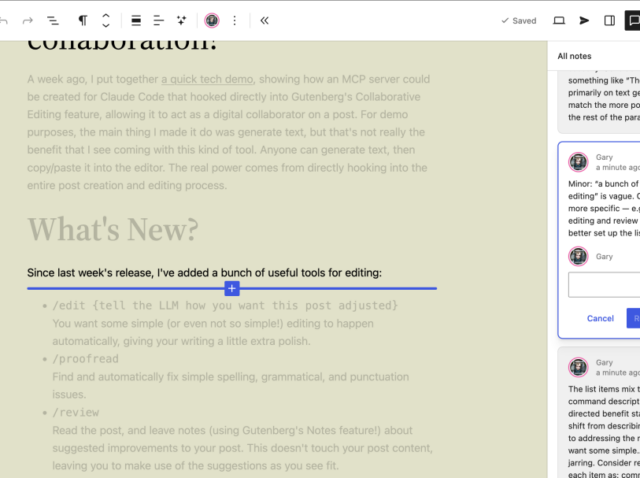Click the user avatar in the toolbar
Image resolution: width=640 pixels, height=478 pixels.
pyautogui.click(x=212, y=20)
